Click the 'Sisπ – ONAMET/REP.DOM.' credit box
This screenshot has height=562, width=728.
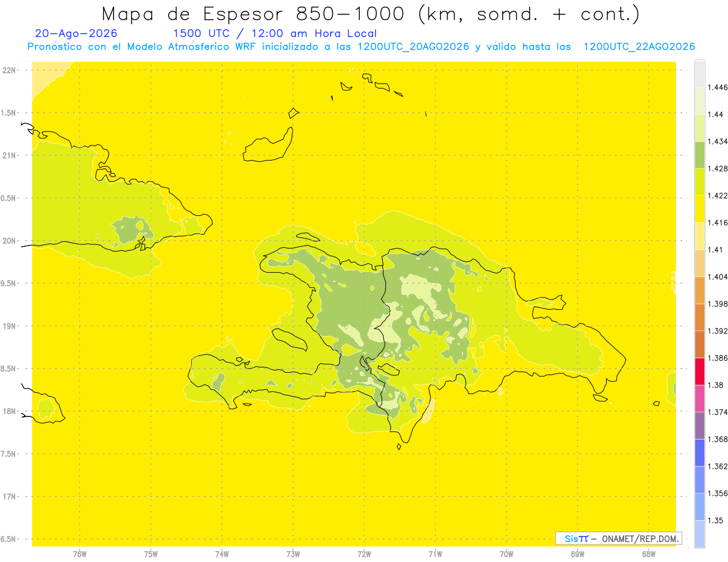(x=619, y=538)
